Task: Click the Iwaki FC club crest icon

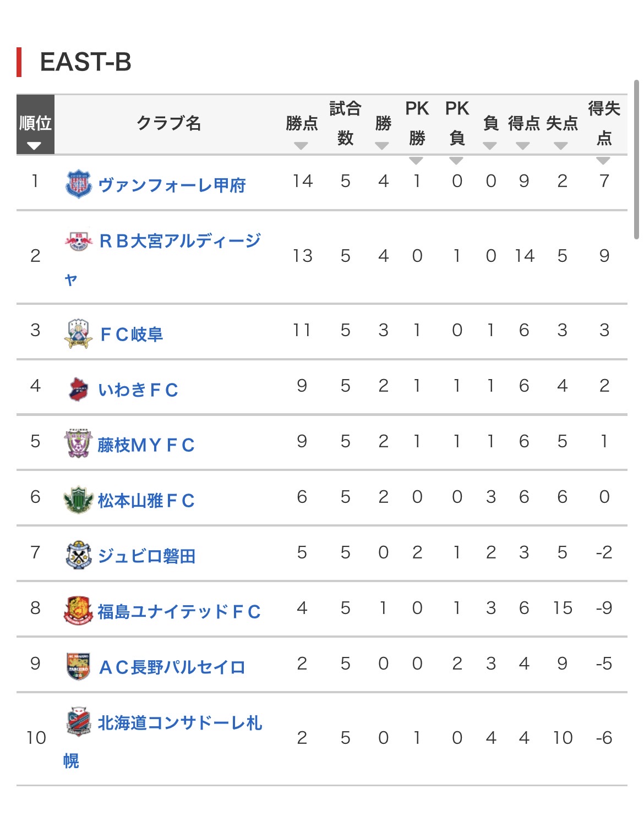Action: (x=78, y=389)
